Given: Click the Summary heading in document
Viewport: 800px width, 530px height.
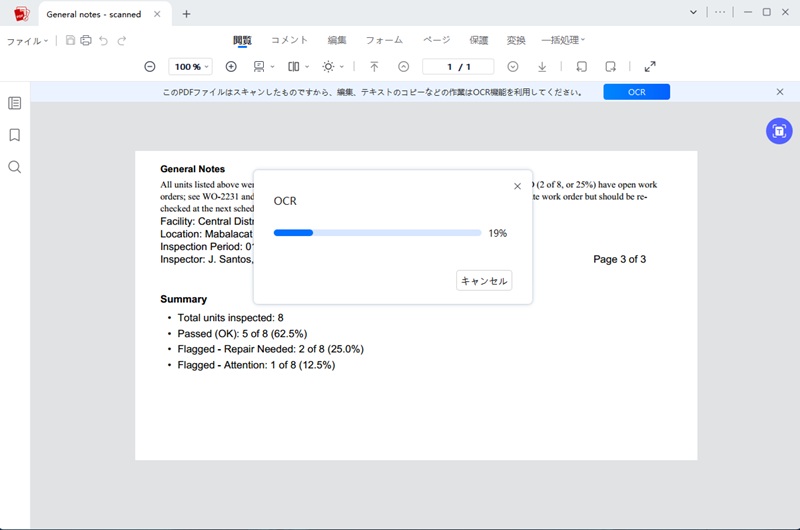Looking at the screenshot, I should coord(184,299).
